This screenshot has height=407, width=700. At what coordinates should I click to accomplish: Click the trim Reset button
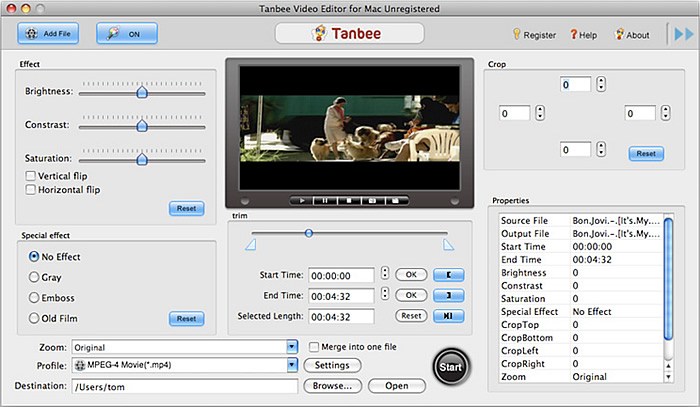click(x=411, y=316)
